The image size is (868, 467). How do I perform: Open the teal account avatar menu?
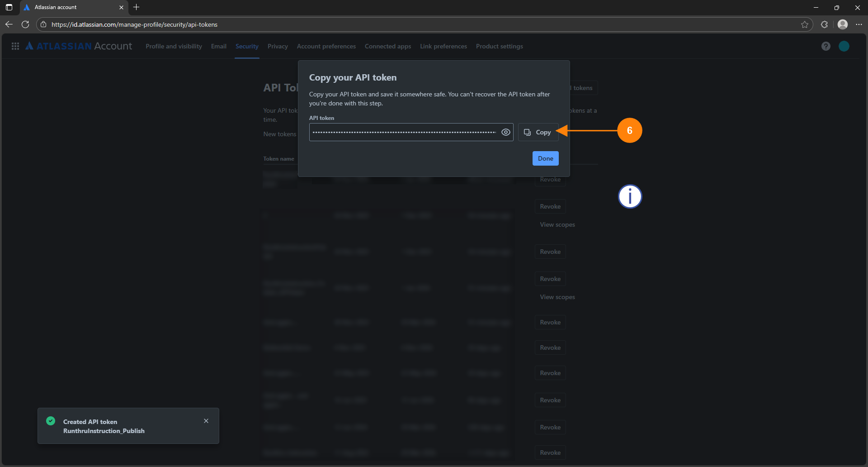tap(844, 46)
